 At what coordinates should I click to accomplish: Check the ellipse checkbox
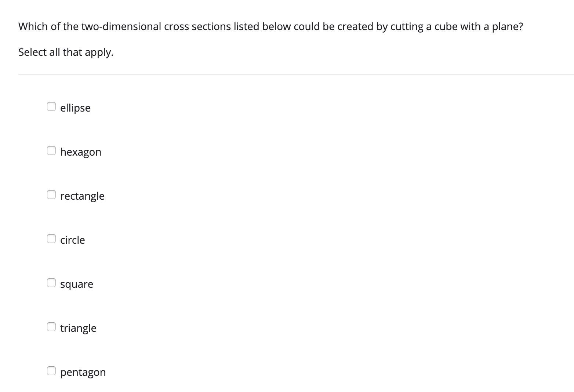point(51,106)
